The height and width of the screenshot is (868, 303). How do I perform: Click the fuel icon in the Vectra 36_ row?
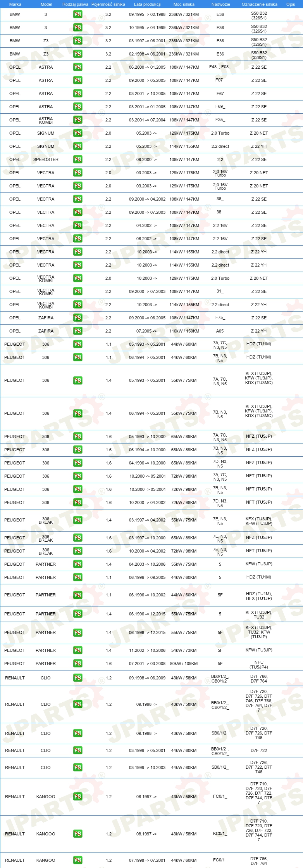pos(77,199)
